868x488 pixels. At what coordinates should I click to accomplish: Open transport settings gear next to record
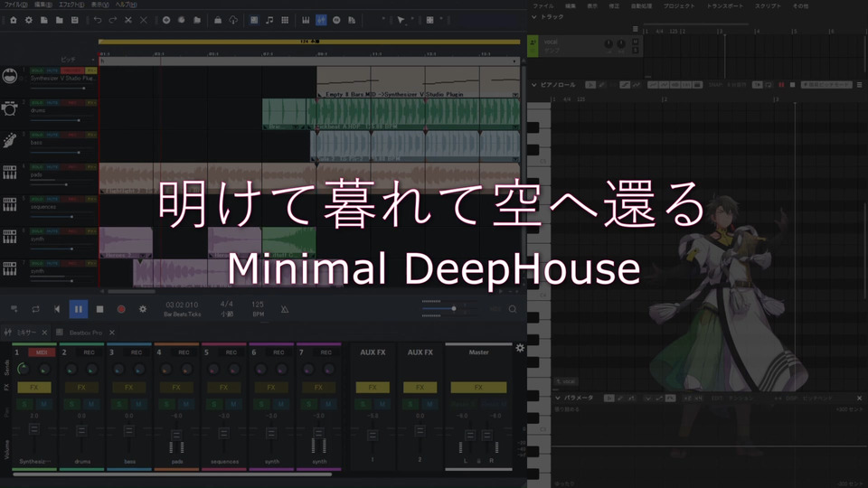143,309
